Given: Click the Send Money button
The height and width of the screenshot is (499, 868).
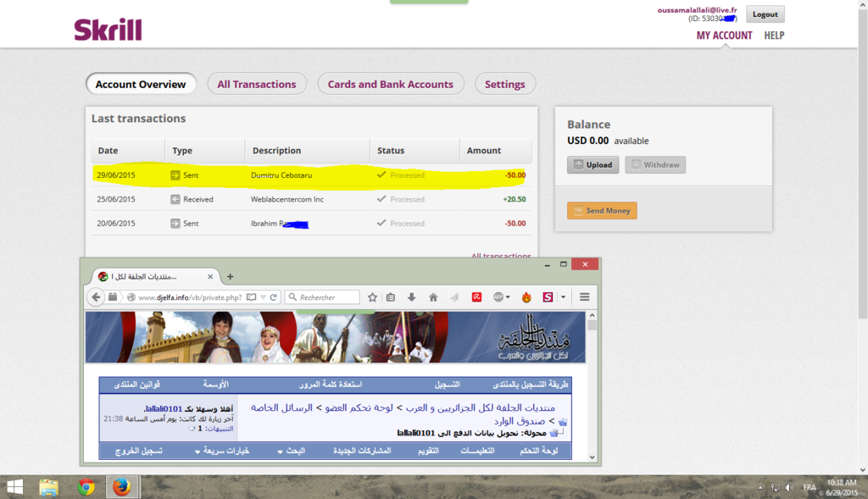Looking at the screenshot, I should tap(603, 211).
